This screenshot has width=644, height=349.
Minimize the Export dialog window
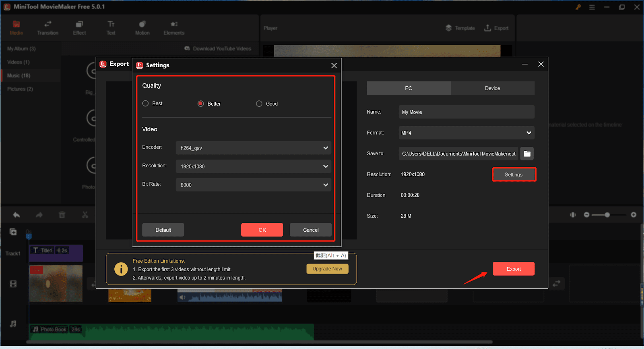[x=525, y=64]
